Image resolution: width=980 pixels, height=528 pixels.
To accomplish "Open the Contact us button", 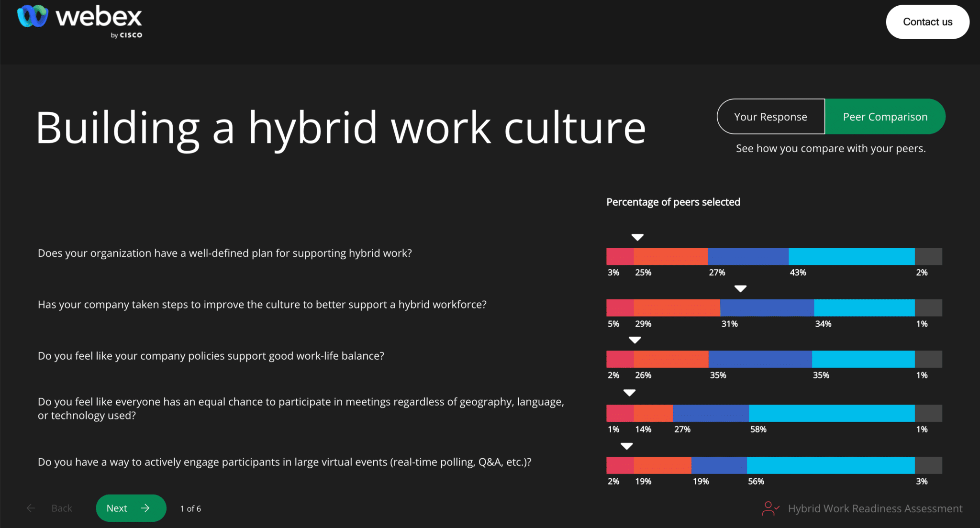I will (x=927, y=22).
